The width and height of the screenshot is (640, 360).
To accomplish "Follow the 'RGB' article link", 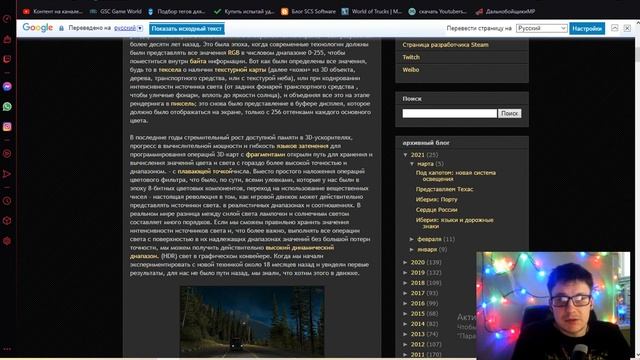I will (x=233, y=53).
